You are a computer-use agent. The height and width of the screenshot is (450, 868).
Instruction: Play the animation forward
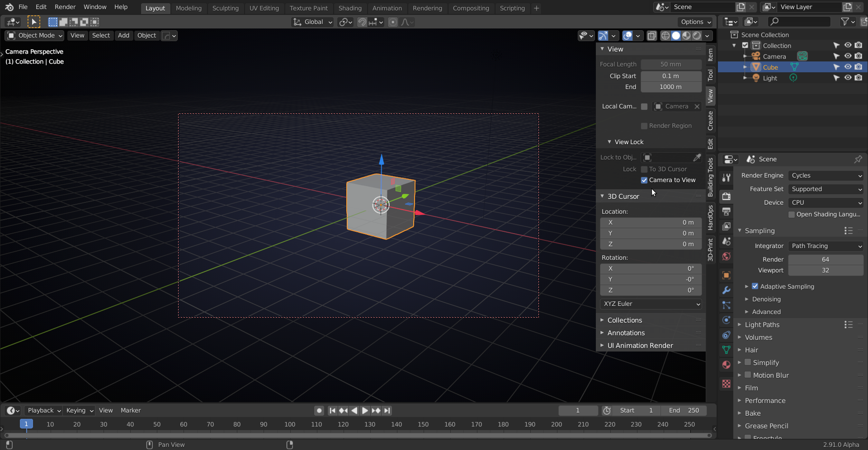tap(365, 411)
